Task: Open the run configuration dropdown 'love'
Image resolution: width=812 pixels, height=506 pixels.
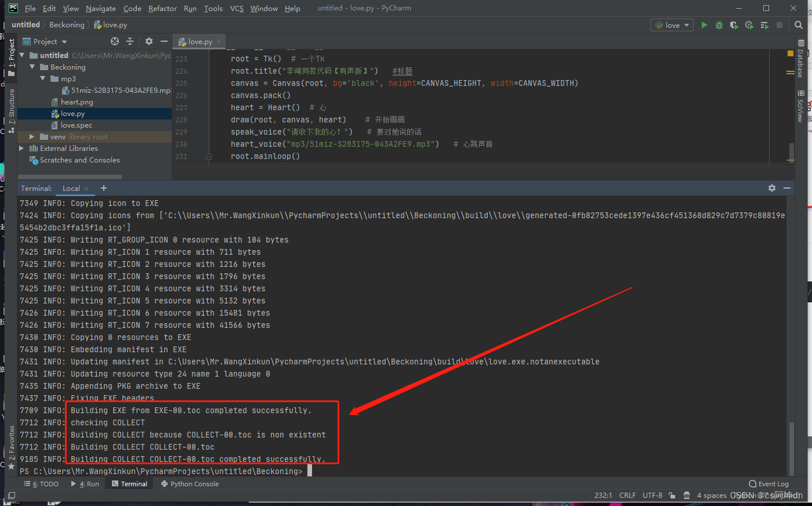Action: (x=672, y=25)
